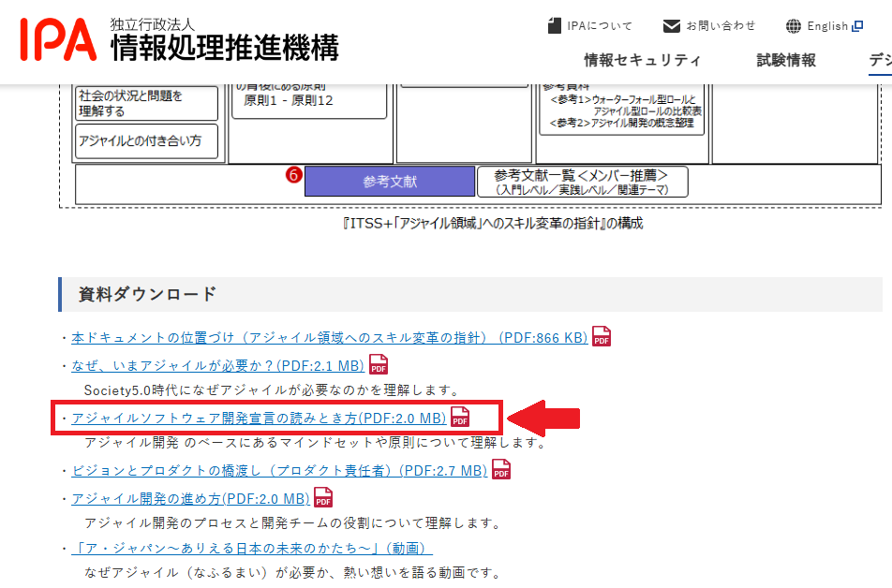Open the 試験情報 navigation menu
The height and width of the screenshot is (588, 892).
click(x=786, y=61)
